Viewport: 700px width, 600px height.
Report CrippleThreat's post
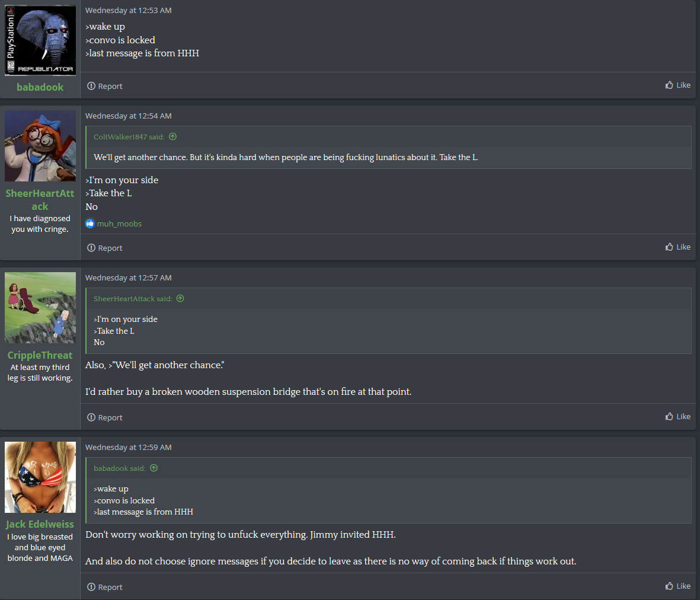104,417
